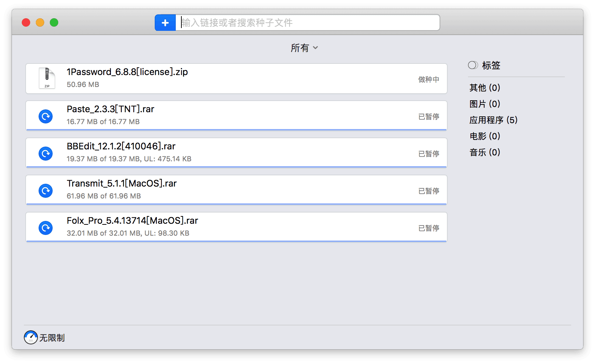
Task: Click the resume icon for BBEdit_12.1.2[410046].rar
Action: [46, 154]
